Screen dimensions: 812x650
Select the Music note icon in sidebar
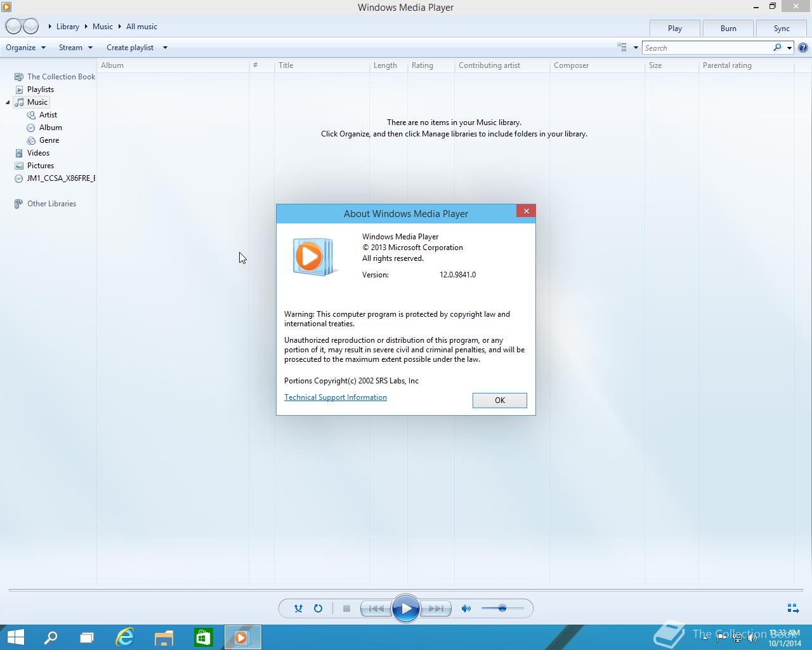[19, 102]
